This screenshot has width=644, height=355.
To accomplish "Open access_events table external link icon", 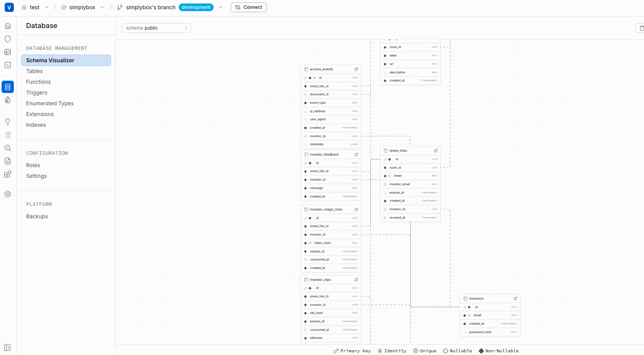I will 356,69.
